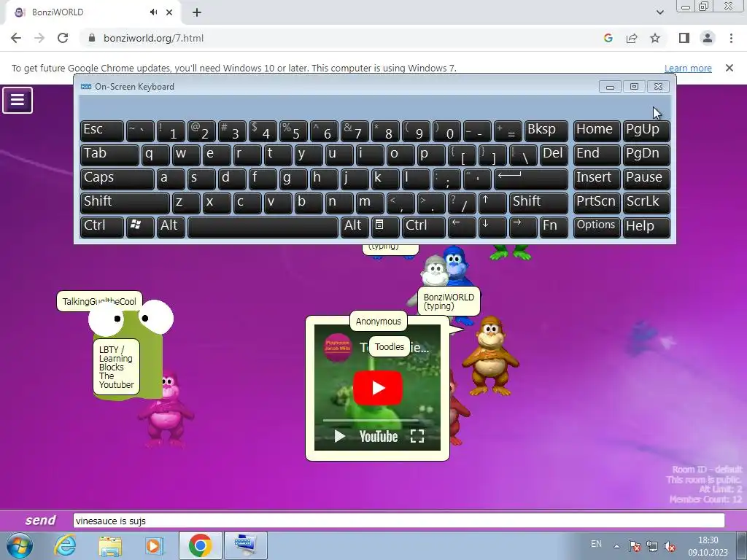Open Windows Explorer folder in taskbar
Image resolution: width=747 pixels, height=560 pixels.
pyautogui.click(x=110, y=545)
